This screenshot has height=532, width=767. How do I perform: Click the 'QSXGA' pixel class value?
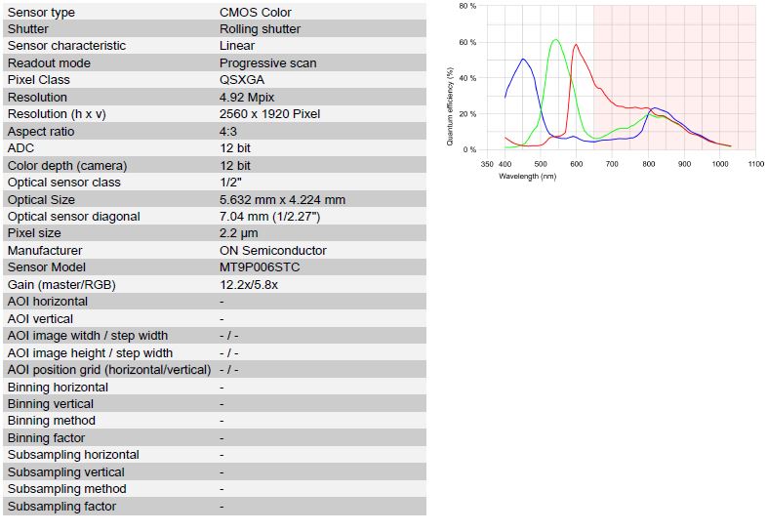pyautogui.click(x=242, y=80)
